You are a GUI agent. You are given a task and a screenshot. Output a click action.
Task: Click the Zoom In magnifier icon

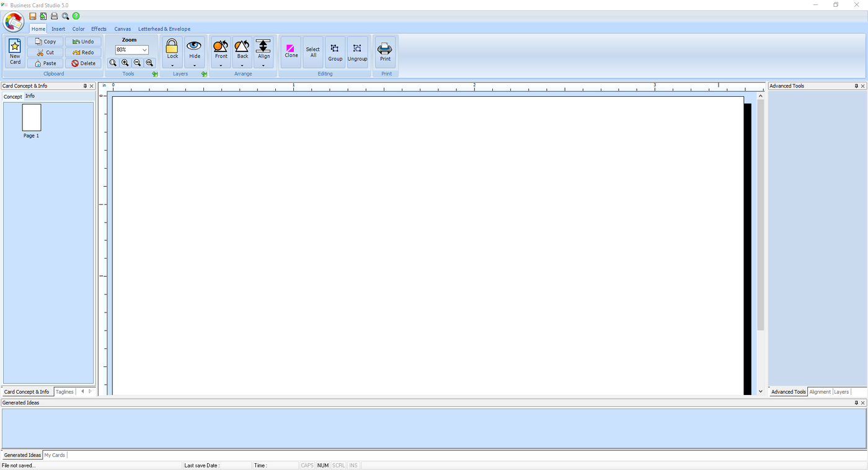[x=125, y=63]
